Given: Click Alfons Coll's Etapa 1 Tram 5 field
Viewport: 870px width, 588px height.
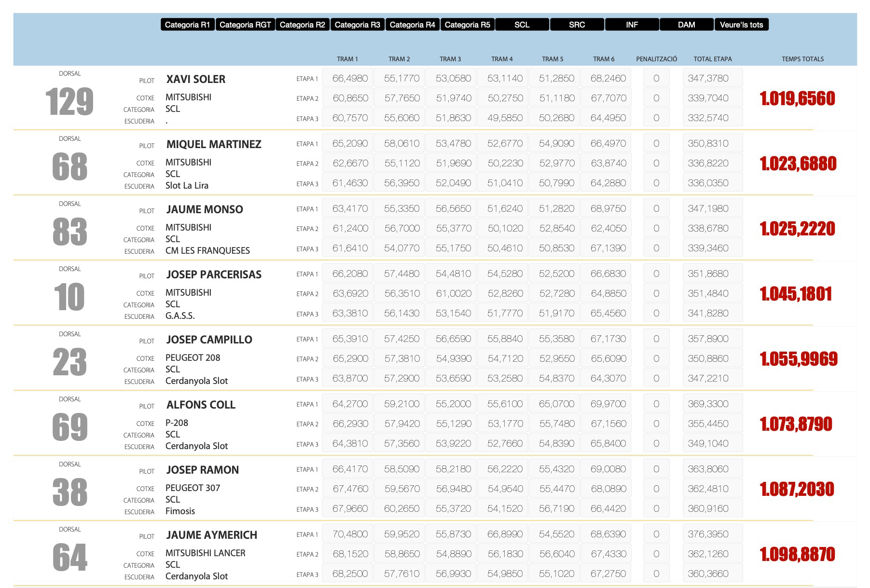Looking at the screenshot, I should (x=556, y=404).
